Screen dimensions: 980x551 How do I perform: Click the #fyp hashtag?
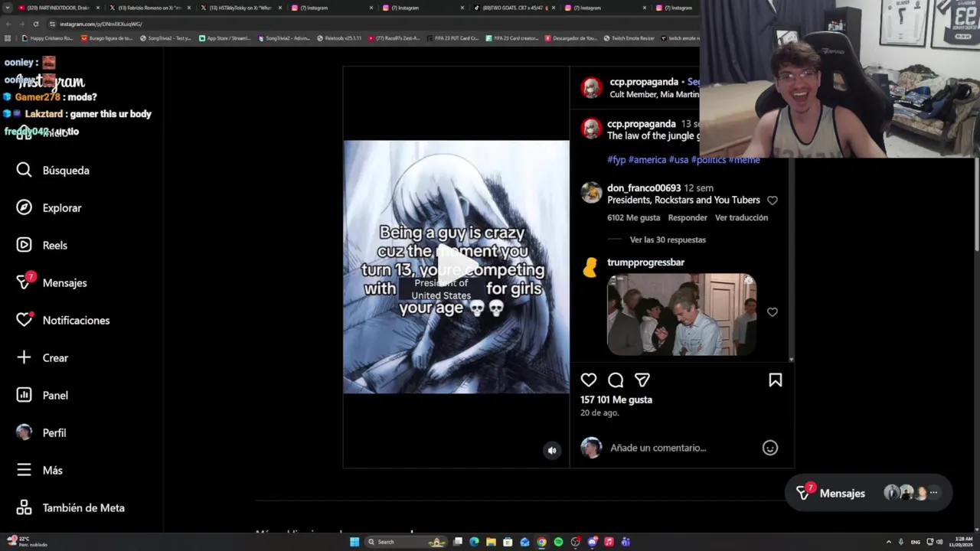pos(616,160)
